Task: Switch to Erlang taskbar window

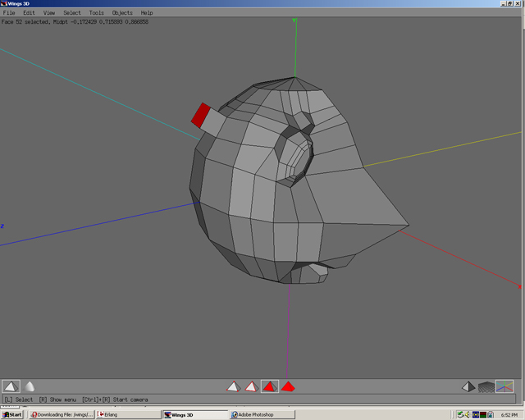Action: click(x=128, y=414)
